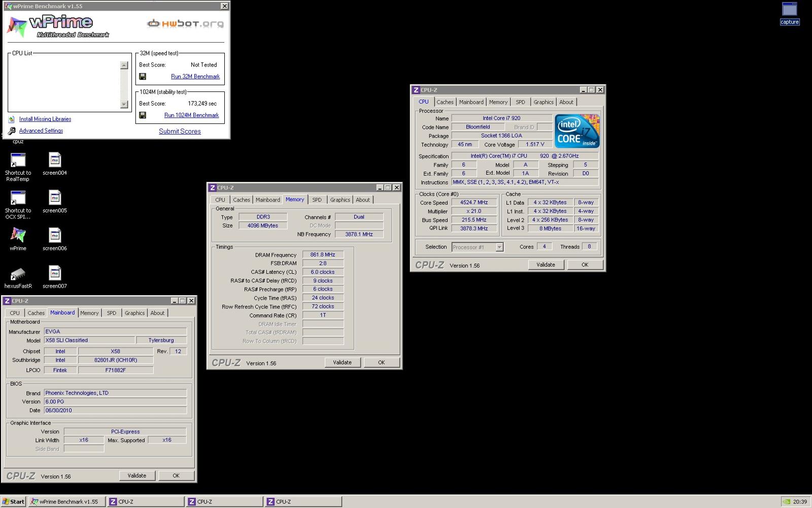Click Run 32M Benchmark link
812x508 pixels.
click(195, 77)
